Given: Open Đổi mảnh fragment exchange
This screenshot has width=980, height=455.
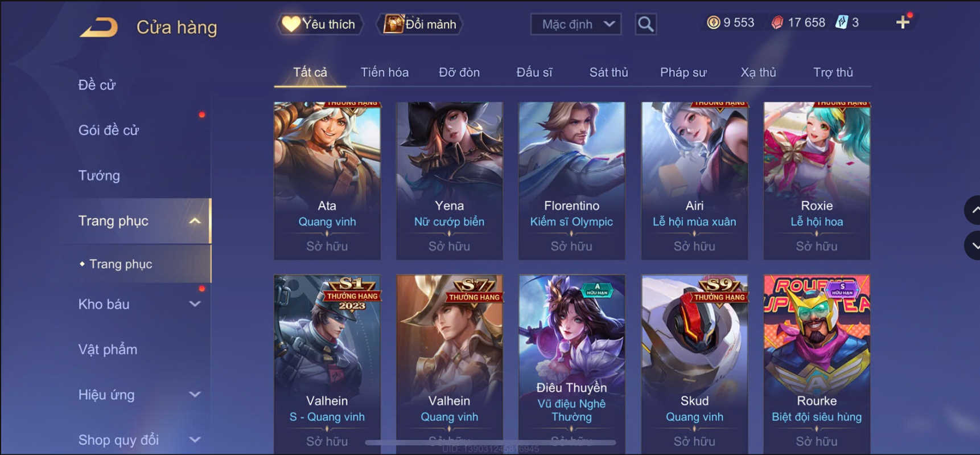Looking at the screenshot, I should (420, 24).
